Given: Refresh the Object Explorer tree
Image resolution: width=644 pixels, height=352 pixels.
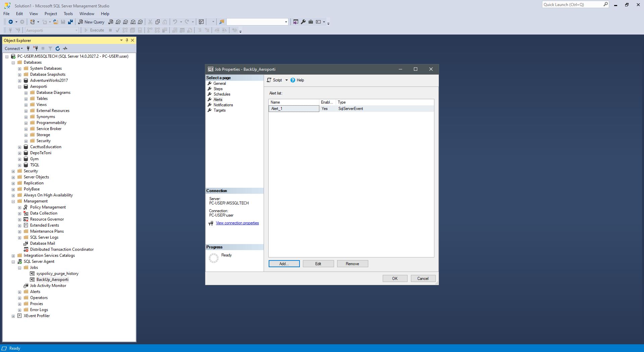Looking at the screenshot, I should click(x=58, y=48).
